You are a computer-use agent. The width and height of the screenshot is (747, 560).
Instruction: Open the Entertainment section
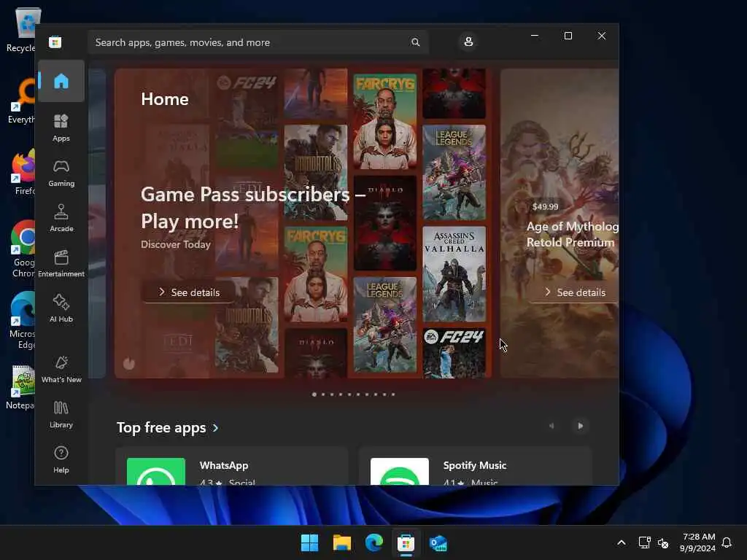(x=61, y=263)
